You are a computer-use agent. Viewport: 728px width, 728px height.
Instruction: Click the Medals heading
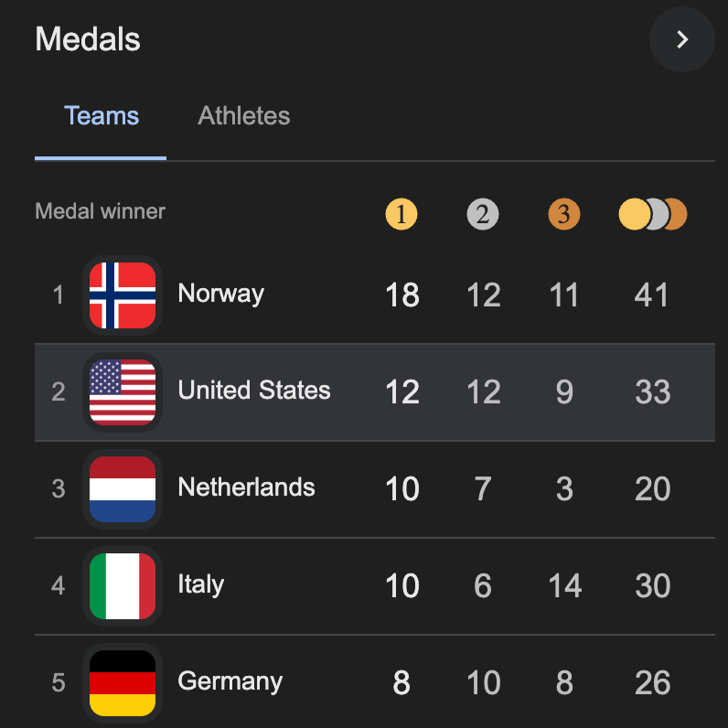point(88,39)
